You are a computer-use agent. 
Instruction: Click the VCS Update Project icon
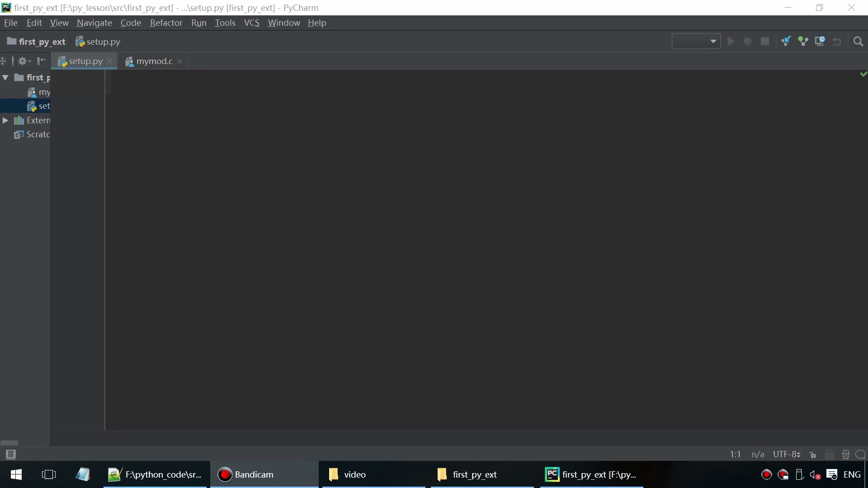click(x=786, y=42)
